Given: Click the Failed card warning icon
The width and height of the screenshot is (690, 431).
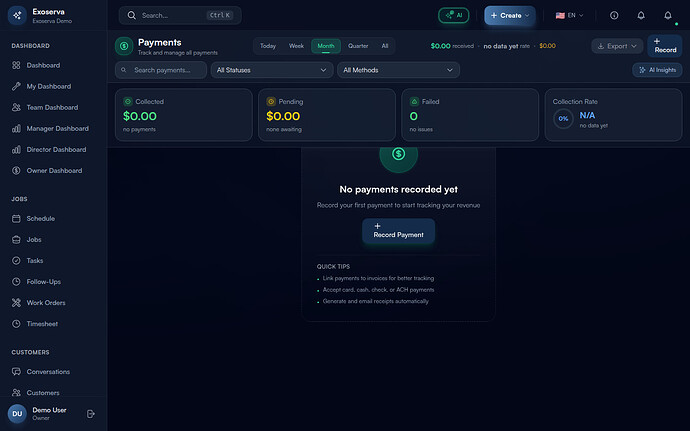Looking at the screenshot, I should point(414,102).
